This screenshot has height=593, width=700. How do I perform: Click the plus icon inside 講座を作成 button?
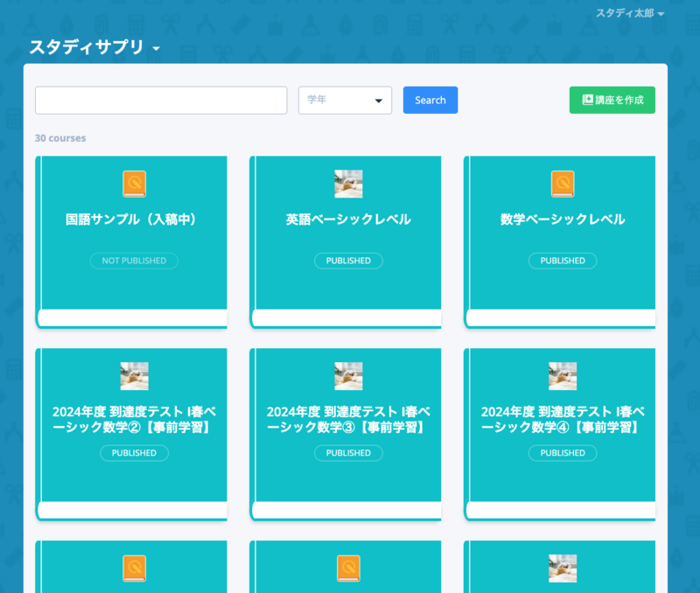[587, 100]
